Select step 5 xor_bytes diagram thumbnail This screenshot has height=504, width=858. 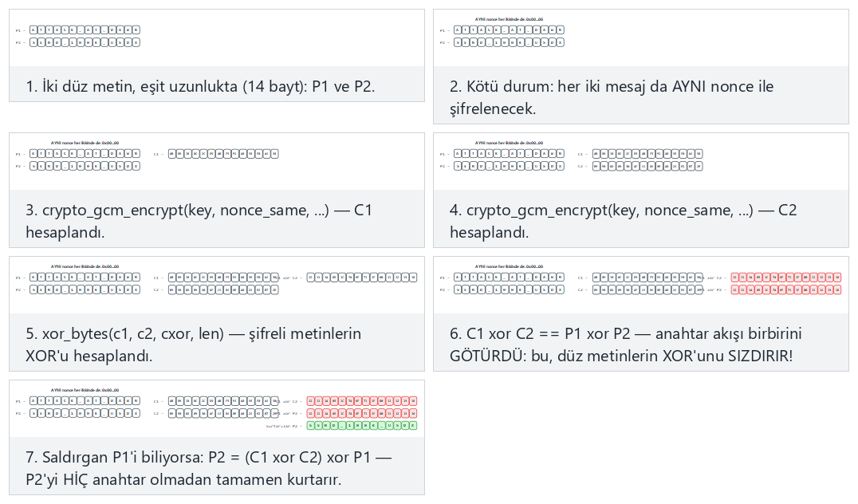click(x=217, y=285)
